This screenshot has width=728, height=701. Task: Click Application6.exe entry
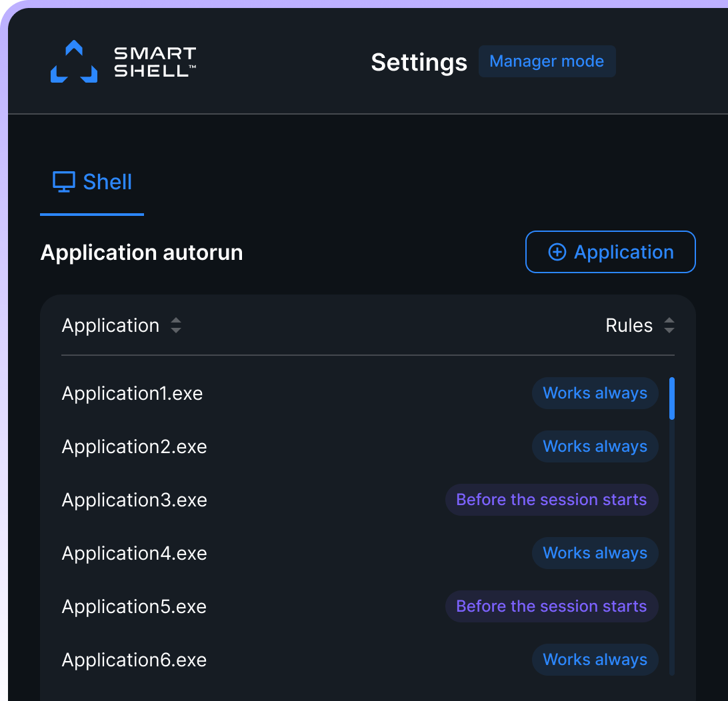coord(134,660)
